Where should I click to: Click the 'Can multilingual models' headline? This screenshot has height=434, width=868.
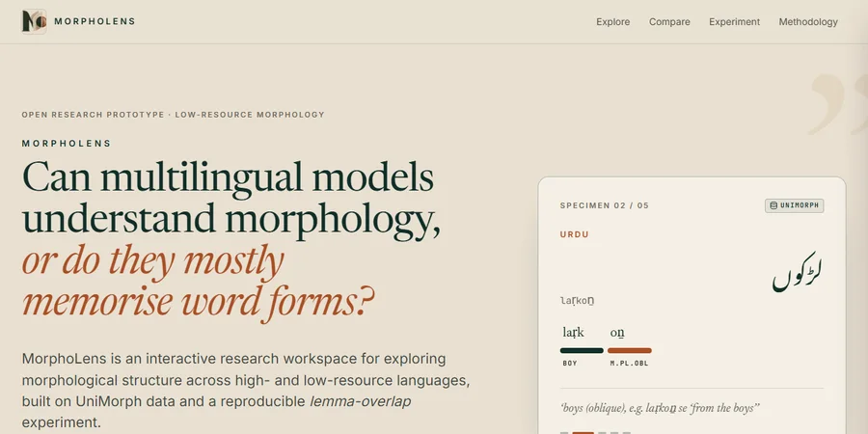(x=228, y=177)
